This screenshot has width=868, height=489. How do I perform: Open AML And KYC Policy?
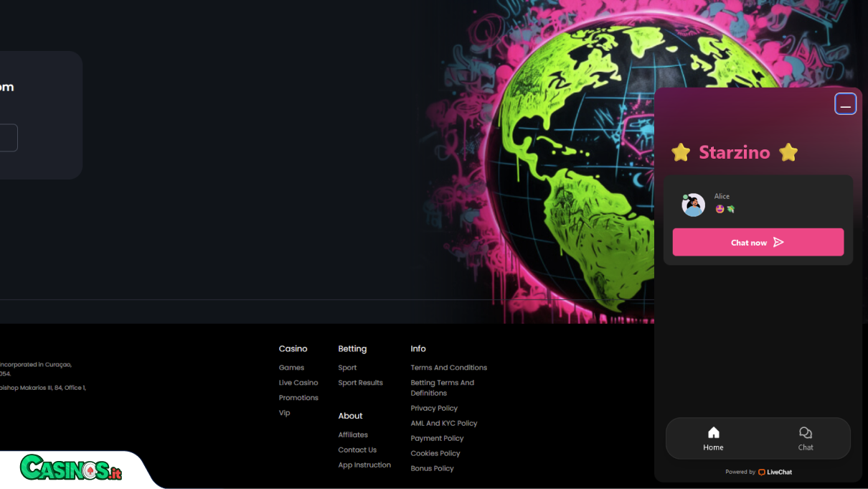444,424
